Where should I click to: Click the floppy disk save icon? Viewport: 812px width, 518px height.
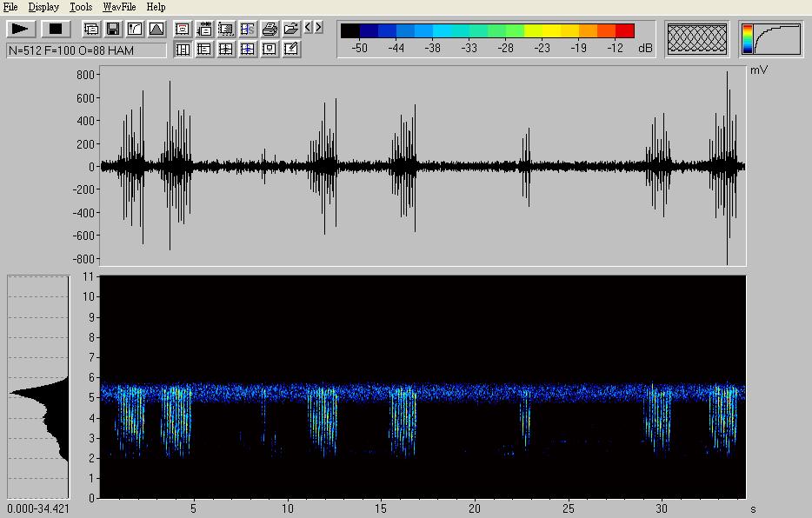[x=113, y=29]
